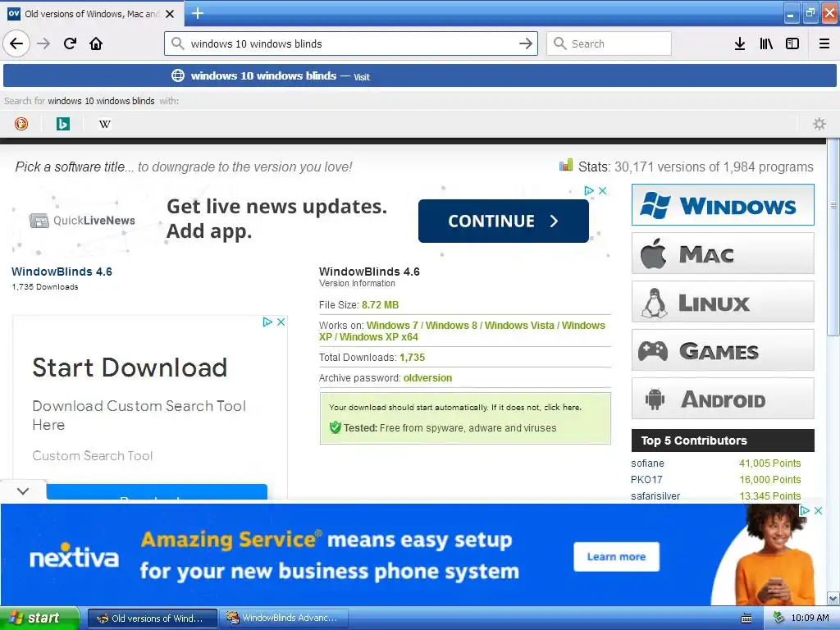The image size is (840, 630).
Task: Click the Stats bar chart icon
Action: [x=566, y=165]
